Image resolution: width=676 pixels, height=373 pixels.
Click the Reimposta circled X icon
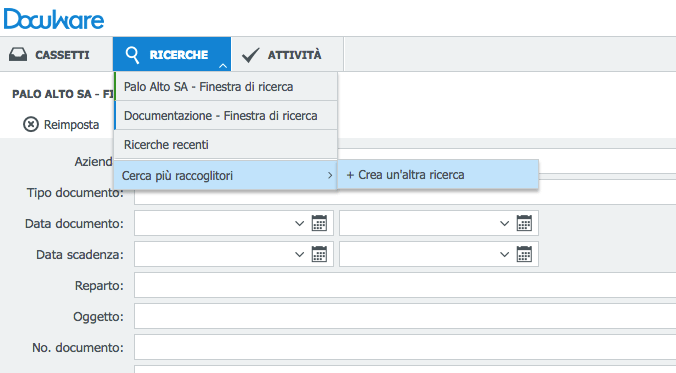[31, 125]
